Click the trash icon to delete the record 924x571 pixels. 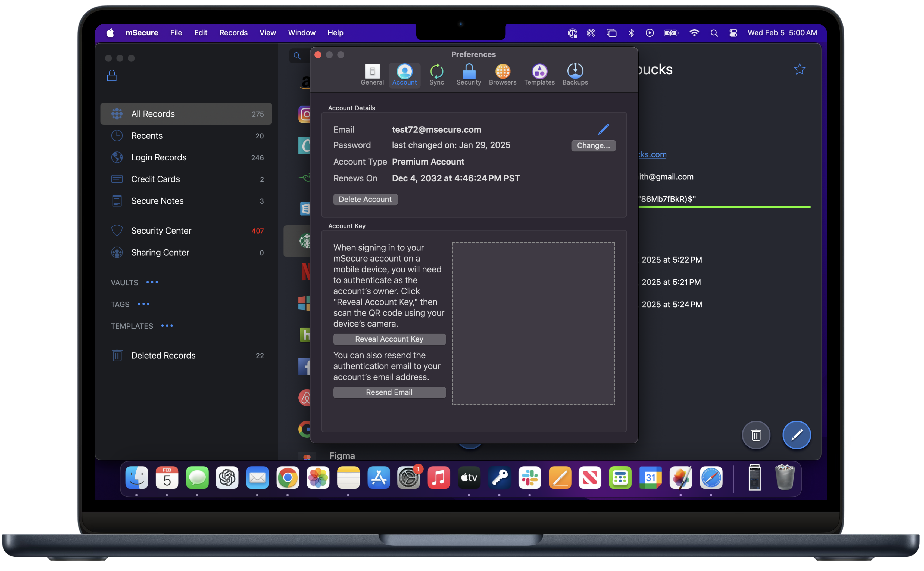pyautogui.click(x=756, y=435)
